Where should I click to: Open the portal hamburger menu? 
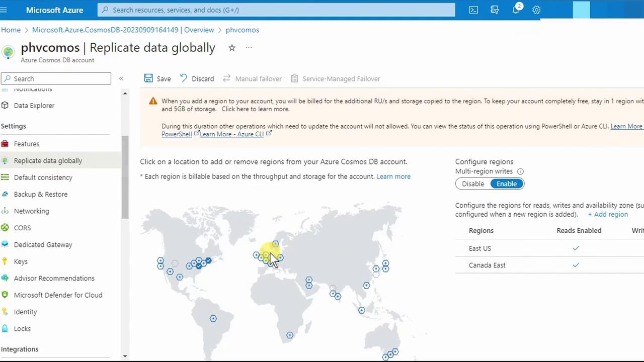tap(4, 10)
